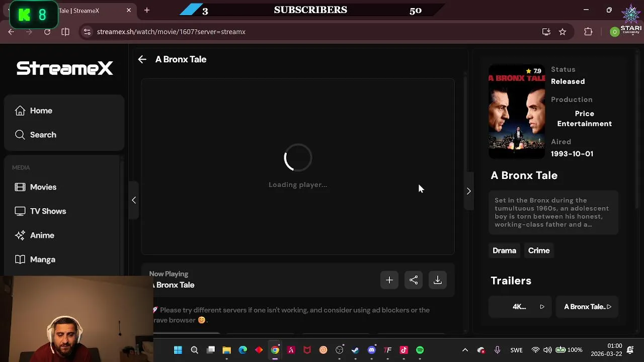This screenshot has height=362, width=644.
Task: Show hidden system tray icons
Action: 465,350
